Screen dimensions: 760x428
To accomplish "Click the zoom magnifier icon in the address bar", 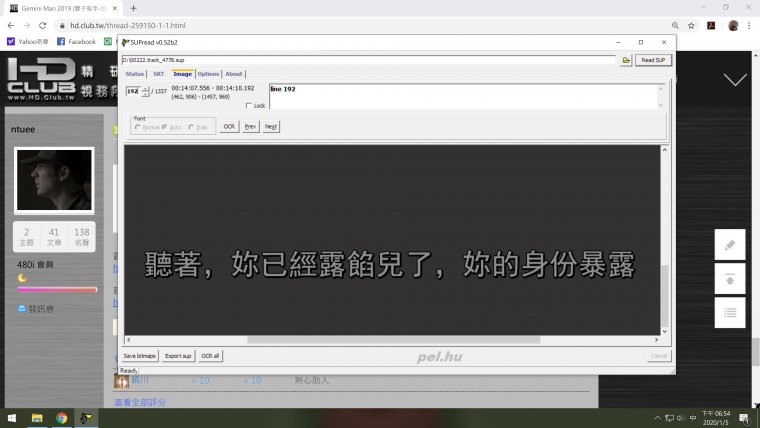I will point(675,25).
